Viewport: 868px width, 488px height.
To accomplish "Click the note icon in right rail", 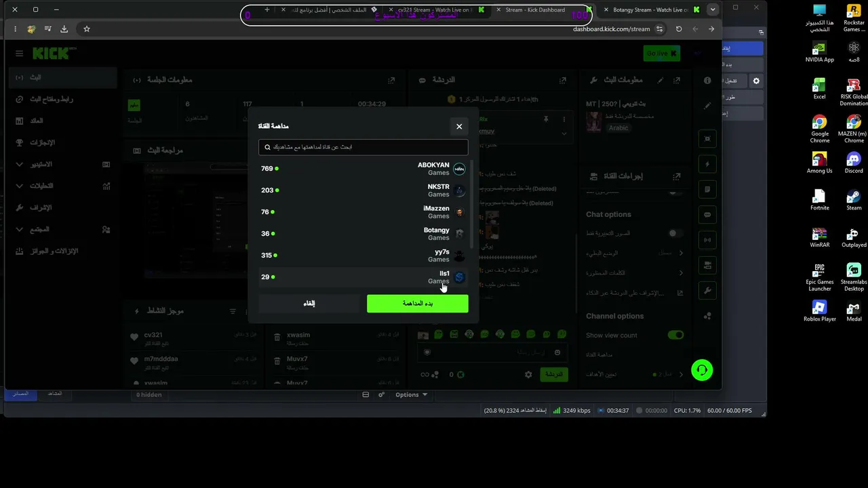I will click(x=707, y=189).
